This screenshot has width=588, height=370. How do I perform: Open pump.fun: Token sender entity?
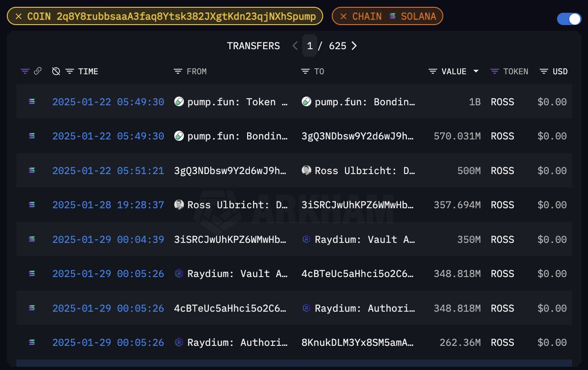(238, 102)
